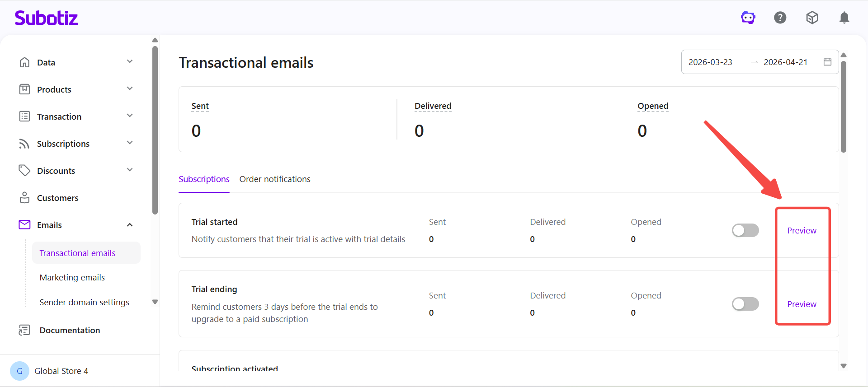The width and height of the screenshot is (868, 387).
Task: Click the Customers sidebar icon
Action: click(24, 198)
